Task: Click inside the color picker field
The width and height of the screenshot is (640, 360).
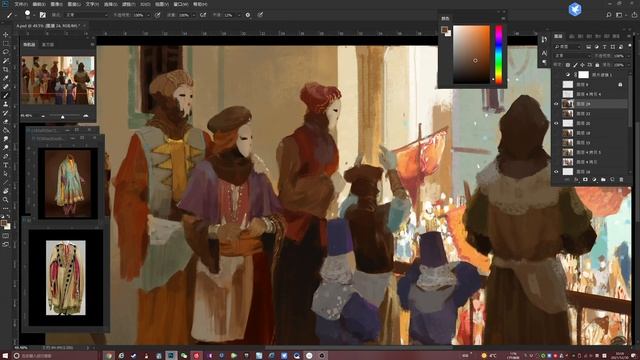Action: point(471,55)
